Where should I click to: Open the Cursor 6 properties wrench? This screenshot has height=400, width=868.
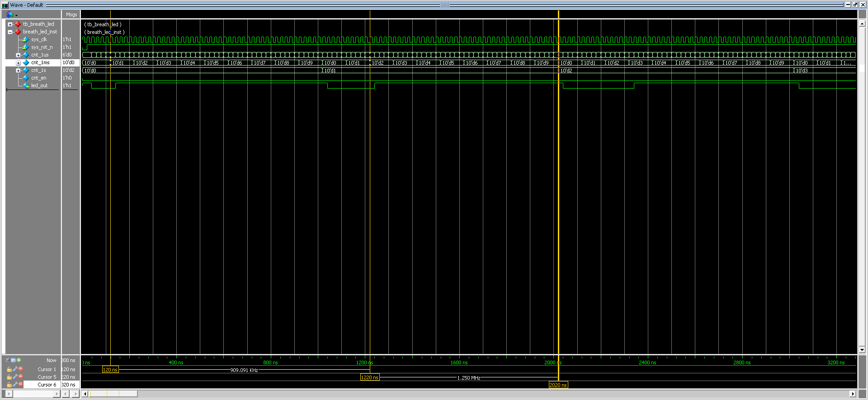[x=15, y=385]
